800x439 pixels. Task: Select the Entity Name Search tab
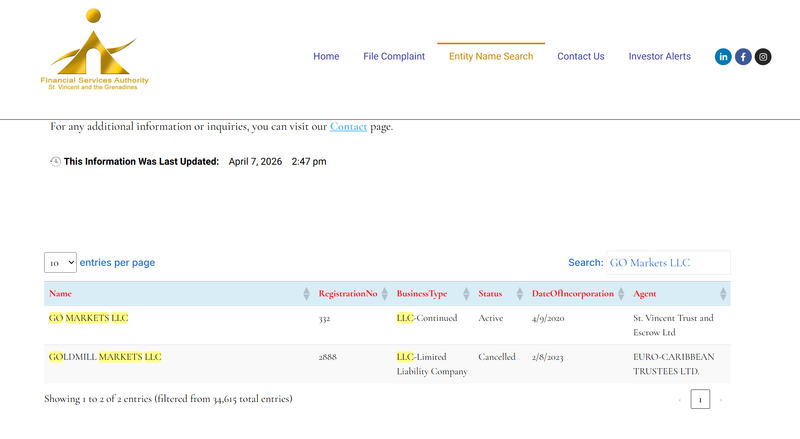[x=491, y=57]
